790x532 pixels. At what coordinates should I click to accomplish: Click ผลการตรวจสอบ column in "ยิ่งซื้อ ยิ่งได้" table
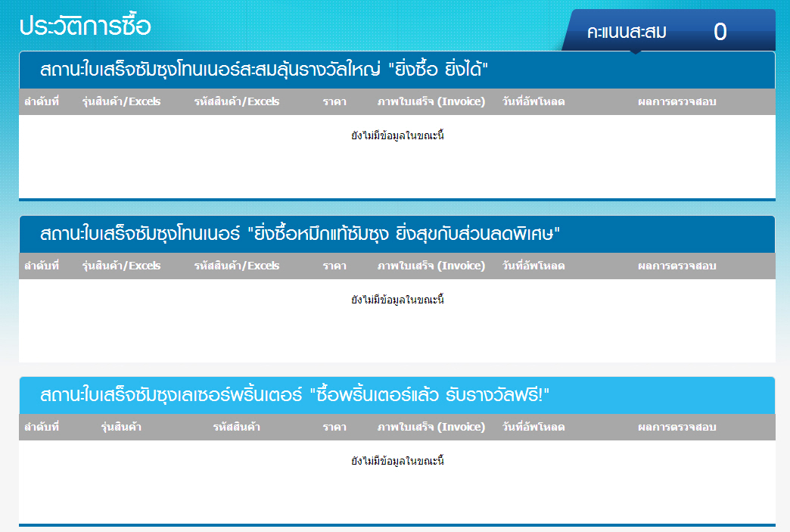pos(677,101)
